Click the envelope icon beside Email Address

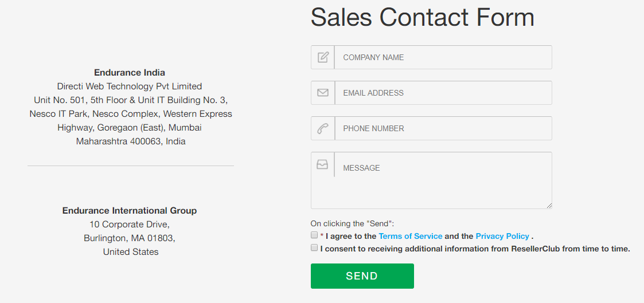(323, 93)
